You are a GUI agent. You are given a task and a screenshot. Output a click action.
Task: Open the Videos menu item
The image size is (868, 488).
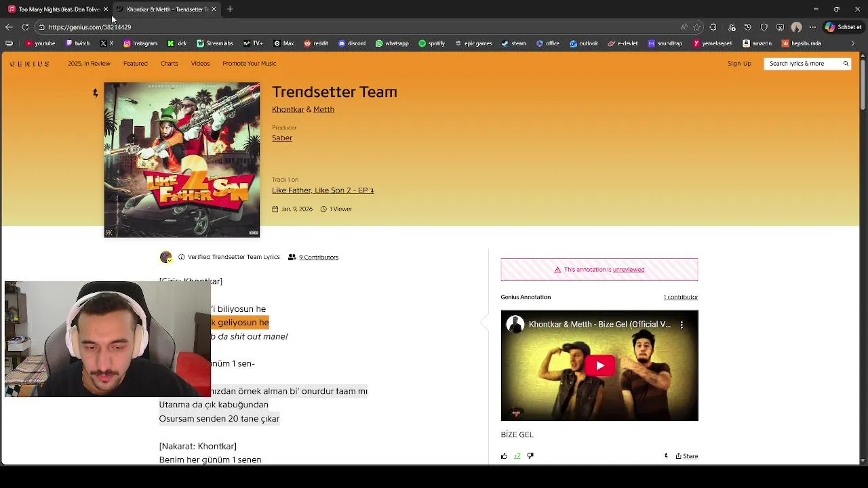[x=200, y=64]
